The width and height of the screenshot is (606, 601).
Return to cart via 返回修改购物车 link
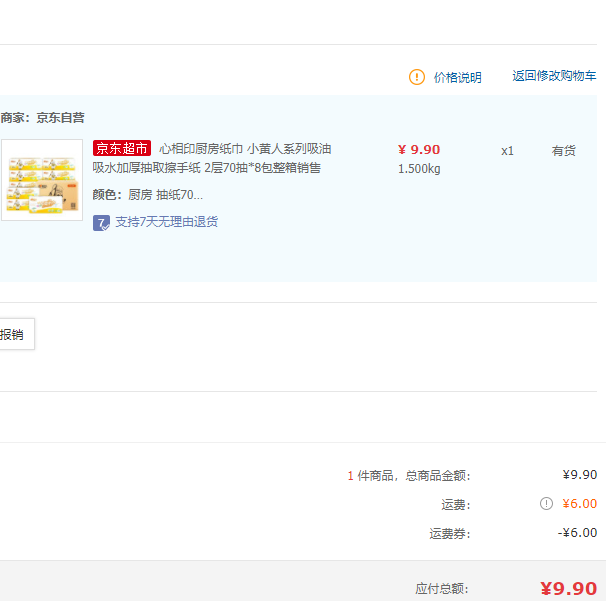[554, 76]
